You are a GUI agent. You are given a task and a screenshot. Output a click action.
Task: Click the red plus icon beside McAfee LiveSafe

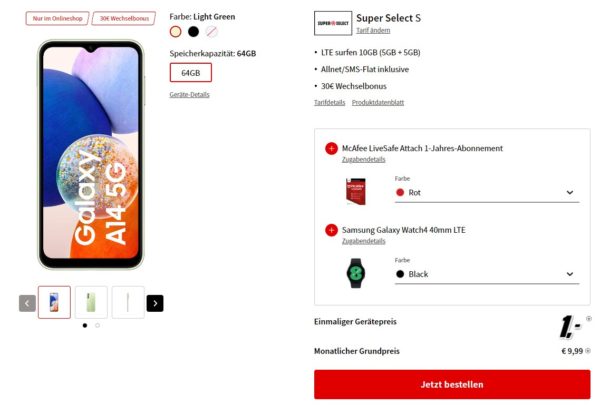tap(331, 149)
